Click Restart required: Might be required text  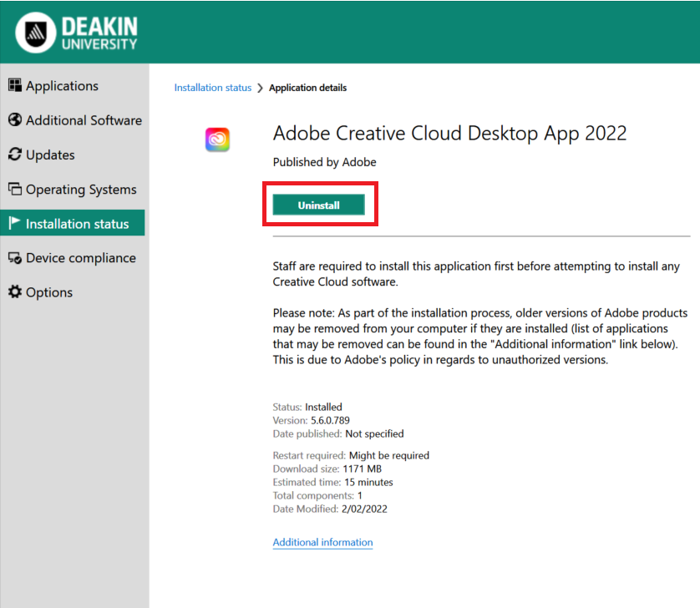coord(351,455)
